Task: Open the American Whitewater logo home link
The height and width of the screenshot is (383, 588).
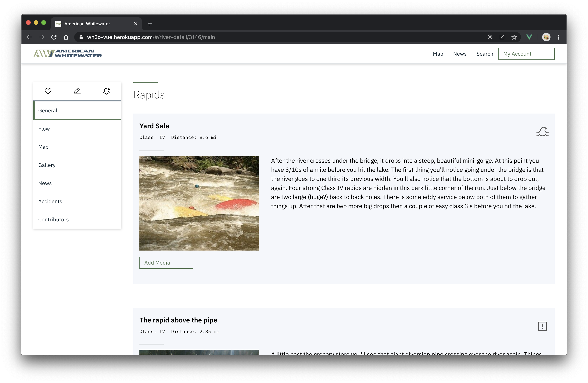Action: (68, 53)
